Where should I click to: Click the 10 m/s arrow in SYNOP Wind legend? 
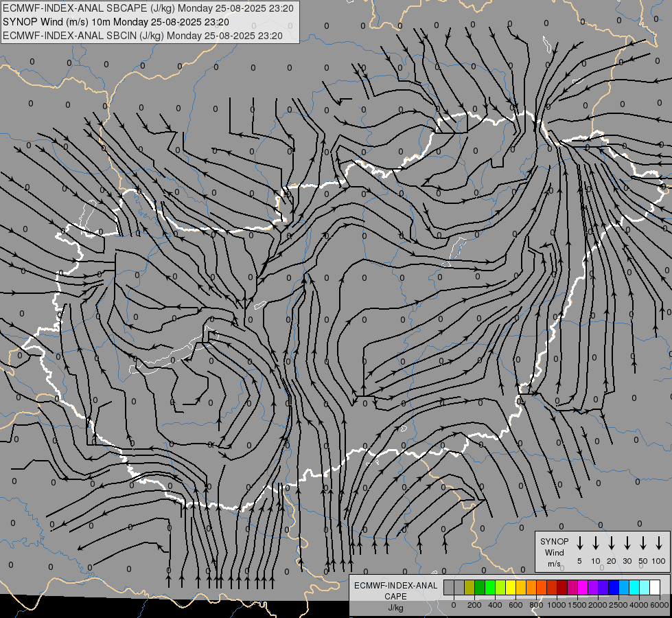(596, 543)
